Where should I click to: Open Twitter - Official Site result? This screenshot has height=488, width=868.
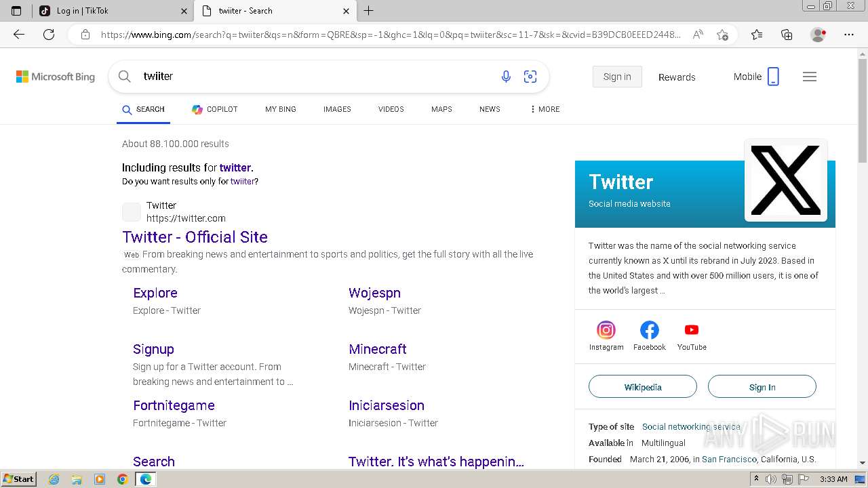(195, 237)
